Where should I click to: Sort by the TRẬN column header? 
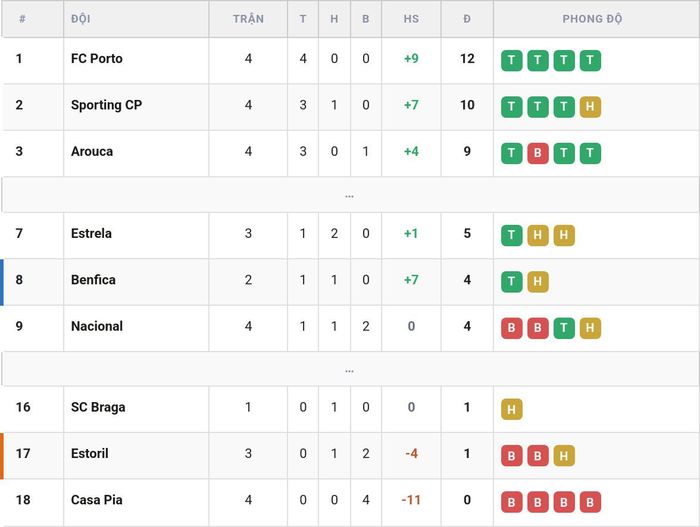248,19
